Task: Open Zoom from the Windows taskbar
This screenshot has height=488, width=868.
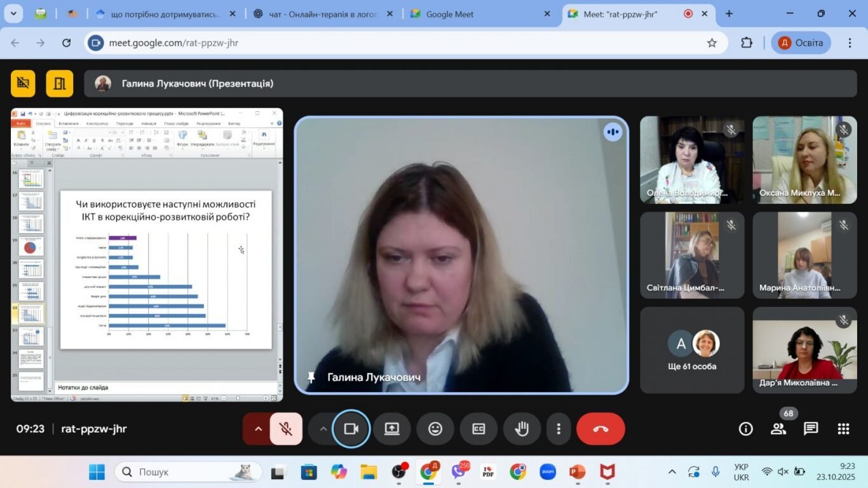Action: coord(548,472)
